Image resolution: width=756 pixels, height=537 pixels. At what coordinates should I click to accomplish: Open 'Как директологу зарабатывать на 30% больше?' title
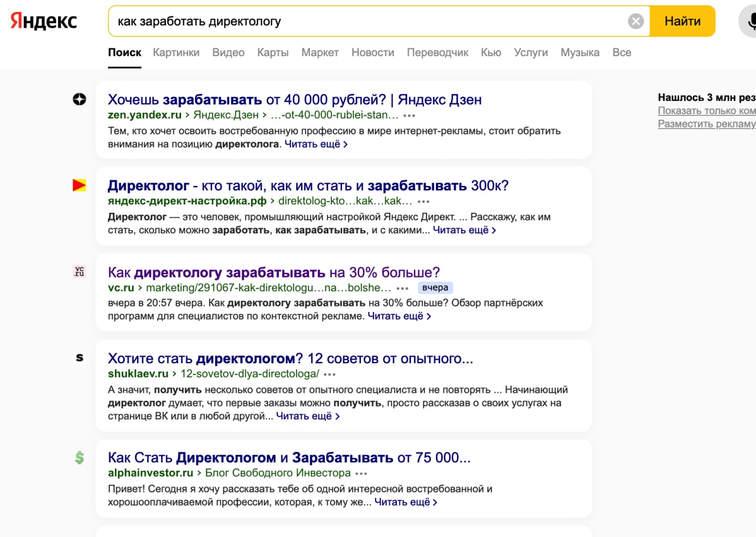274,272
